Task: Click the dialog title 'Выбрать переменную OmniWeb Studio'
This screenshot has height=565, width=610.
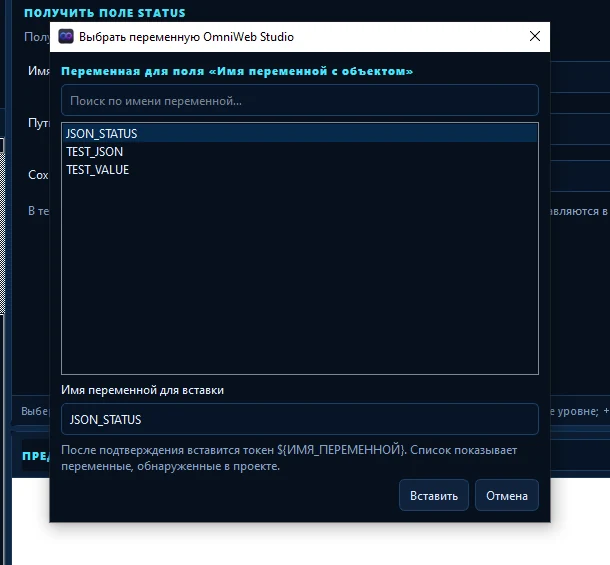Action: tap(186, 37)
